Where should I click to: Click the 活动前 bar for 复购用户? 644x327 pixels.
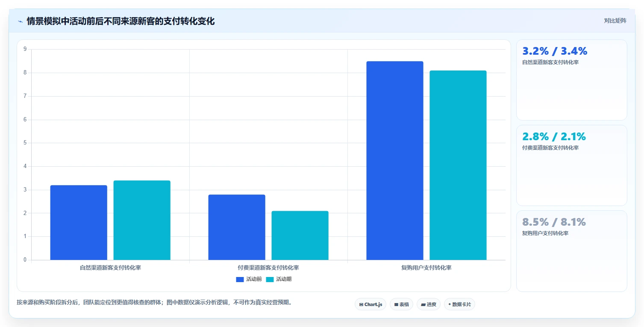395,160
